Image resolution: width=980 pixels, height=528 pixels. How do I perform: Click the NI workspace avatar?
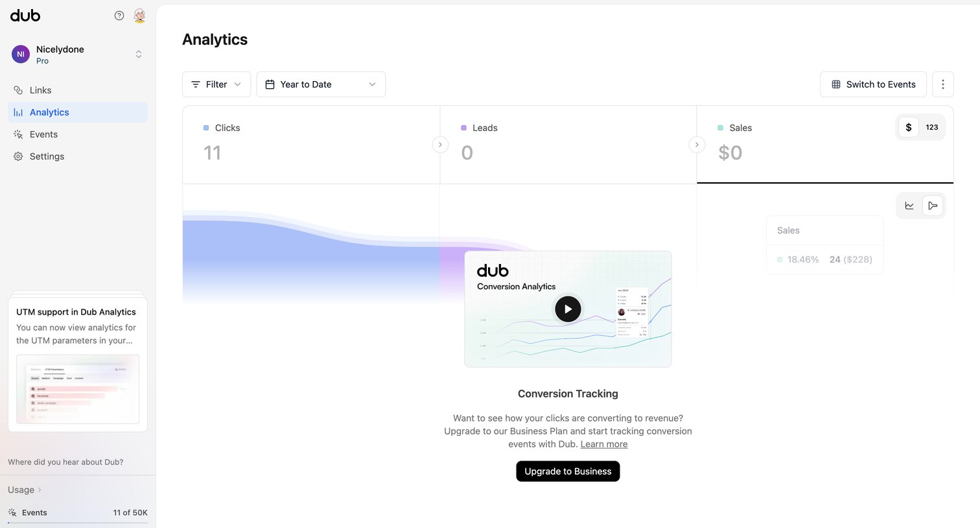21,54
